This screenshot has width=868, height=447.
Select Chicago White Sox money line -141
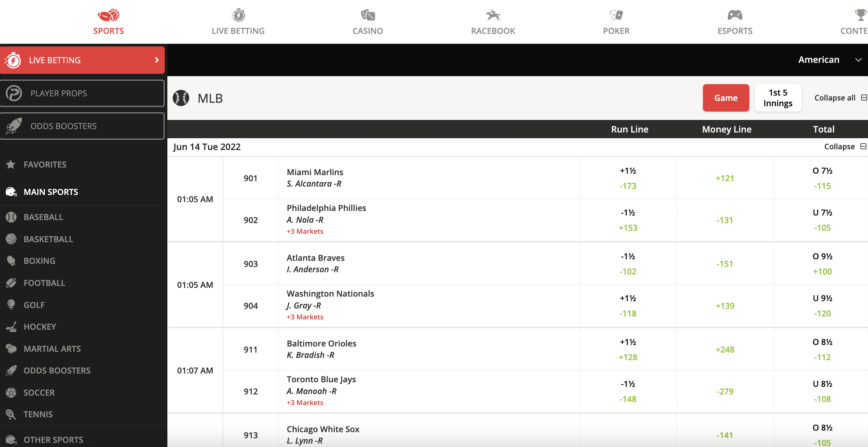[x=725, y=435]
